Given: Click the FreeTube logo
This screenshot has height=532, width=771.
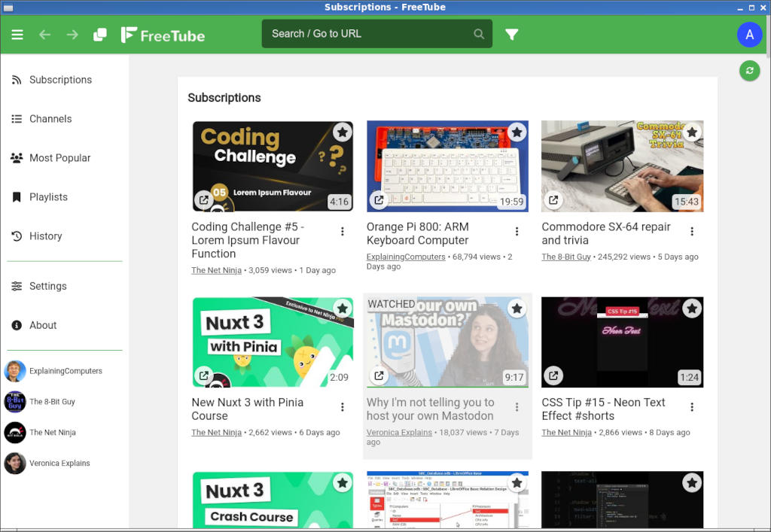Looking at the screenshot, I should [163, 35].
